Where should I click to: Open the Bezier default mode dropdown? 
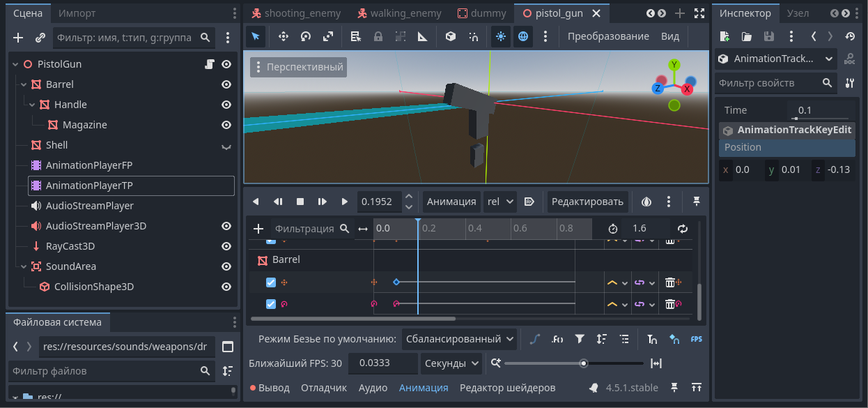coord(459,339)
